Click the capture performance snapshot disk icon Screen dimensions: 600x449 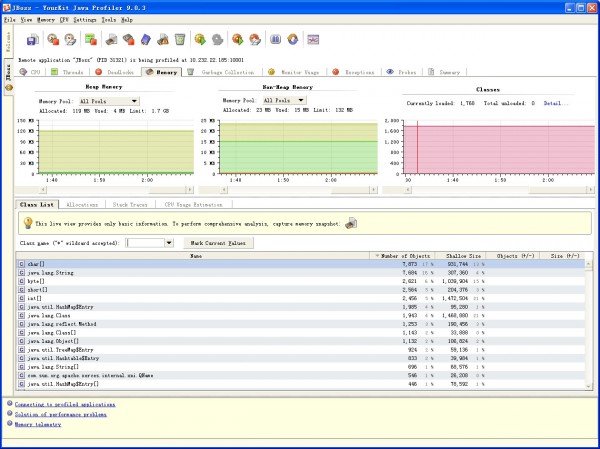(x=33, y=39)
